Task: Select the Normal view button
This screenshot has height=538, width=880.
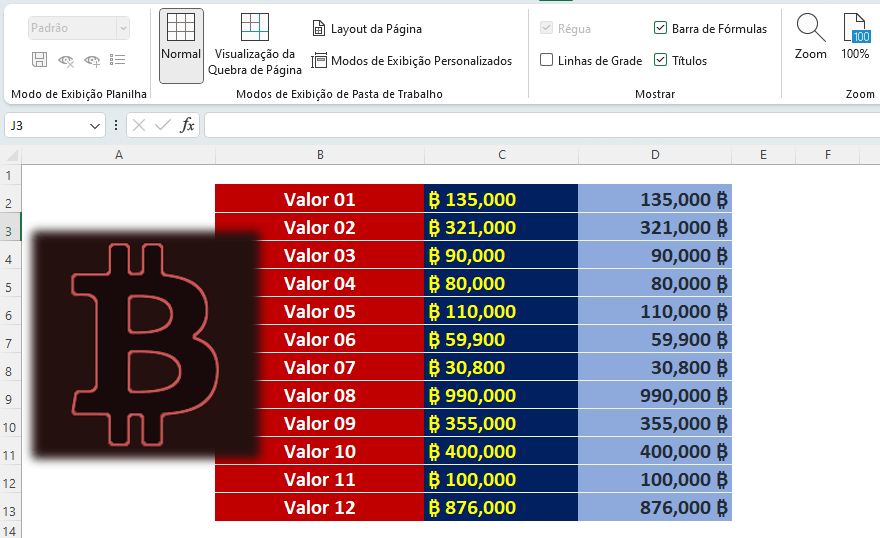Action: 181,46
